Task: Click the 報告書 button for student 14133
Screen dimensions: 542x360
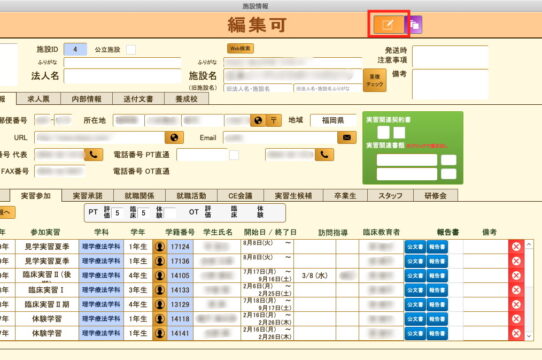Action: click(437, 290)
